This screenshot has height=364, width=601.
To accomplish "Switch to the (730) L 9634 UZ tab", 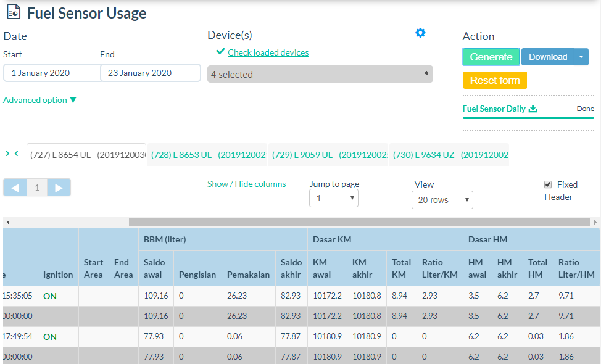I will 450,155.
